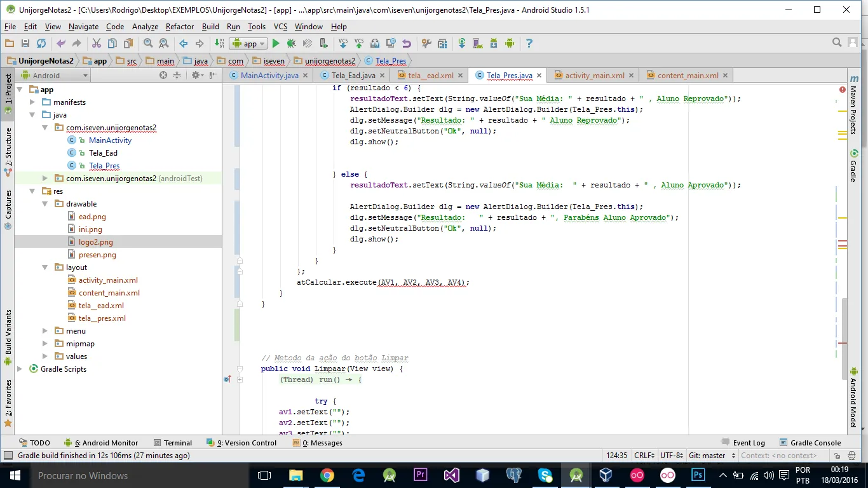Toggle the tool window bars button in status bar
Image resolution: width=868 pixels, height=488 pixels.
tap(8, 456)
